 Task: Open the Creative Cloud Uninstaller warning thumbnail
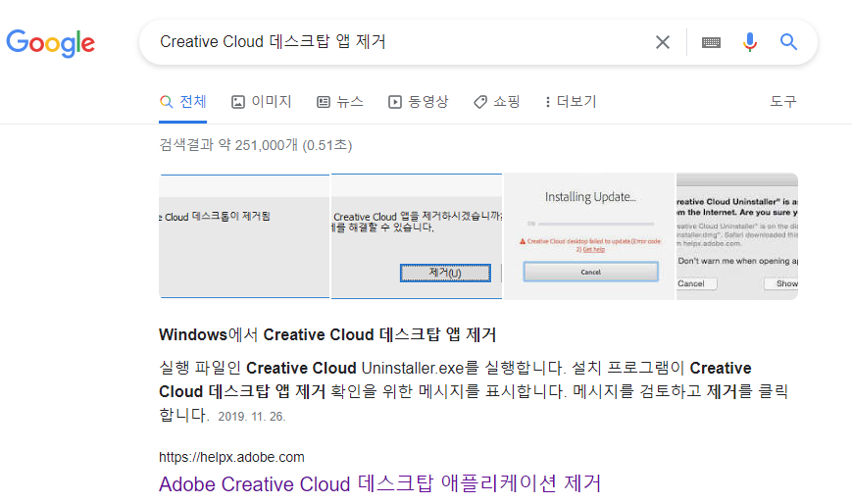[x=737, y=236]
